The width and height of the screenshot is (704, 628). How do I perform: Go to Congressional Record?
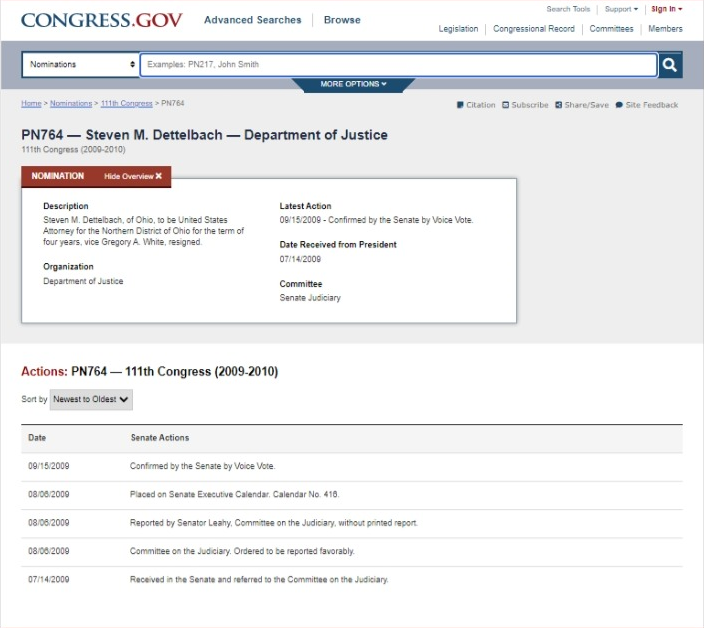(x=534, y=29)
